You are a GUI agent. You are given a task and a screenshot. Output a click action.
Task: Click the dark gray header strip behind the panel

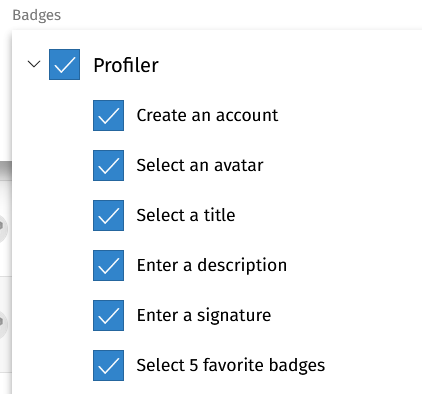[6, 171]
